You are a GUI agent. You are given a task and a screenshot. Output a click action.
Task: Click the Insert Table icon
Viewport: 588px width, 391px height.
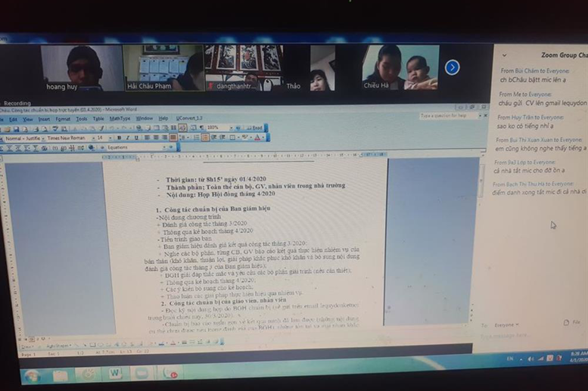click(157, 128)
